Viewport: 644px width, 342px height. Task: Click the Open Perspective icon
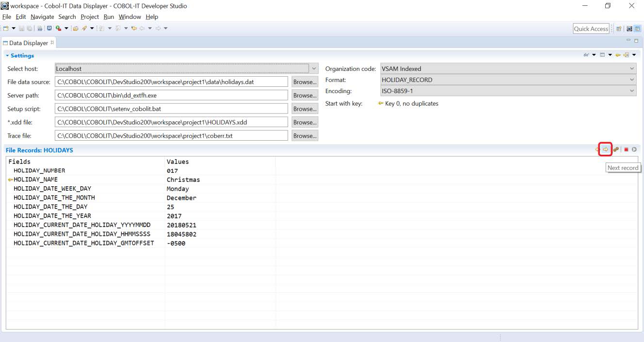tap(619, 29)
